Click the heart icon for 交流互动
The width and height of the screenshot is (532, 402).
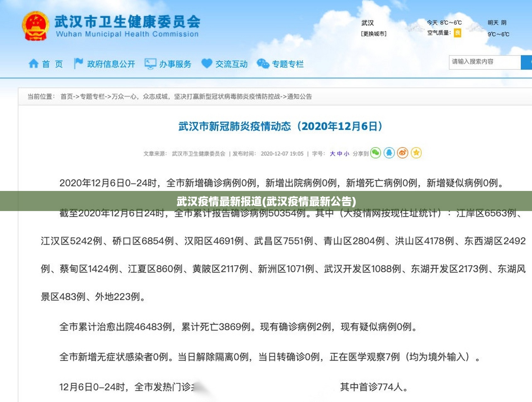(207, 63)
